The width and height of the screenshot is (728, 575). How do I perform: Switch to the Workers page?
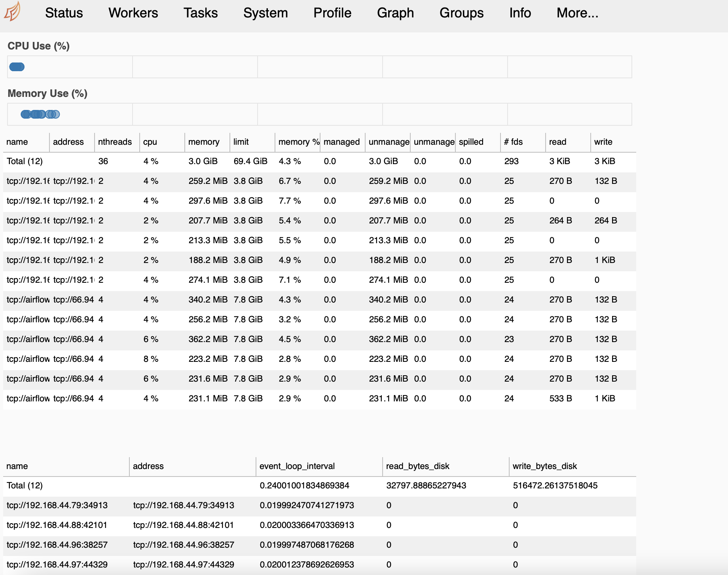pos(133,13)
